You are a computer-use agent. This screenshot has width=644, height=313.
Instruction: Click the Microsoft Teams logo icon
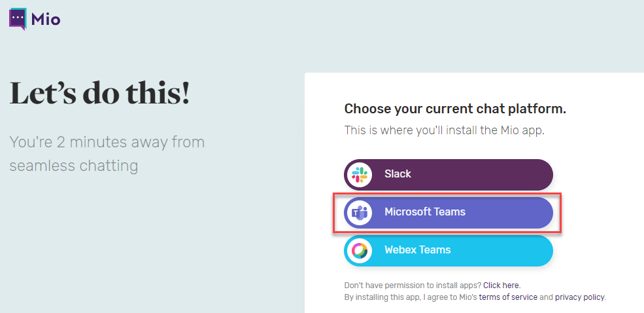click(x=359, y=213)
